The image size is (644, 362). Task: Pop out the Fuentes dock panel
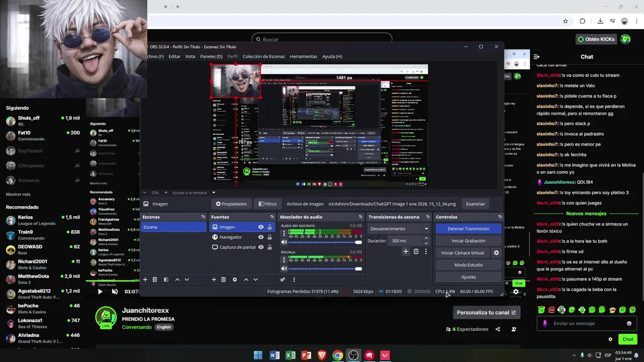(272, 217)
